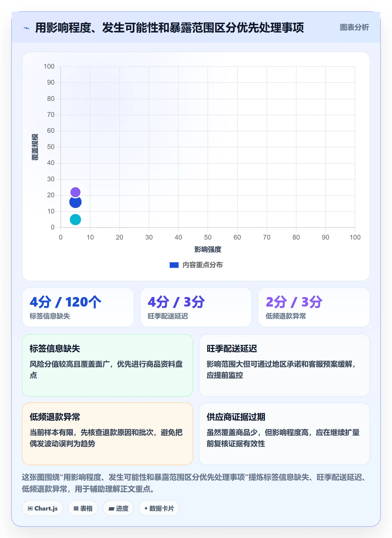Screen dimensions: 392x538
Task: Click the square icon in the Chart.js chip
Action: [30, 509]
